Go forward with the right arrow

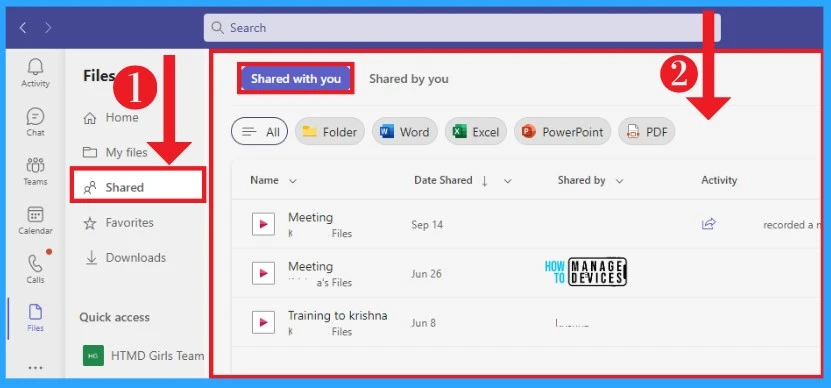[x=48, y=28]
